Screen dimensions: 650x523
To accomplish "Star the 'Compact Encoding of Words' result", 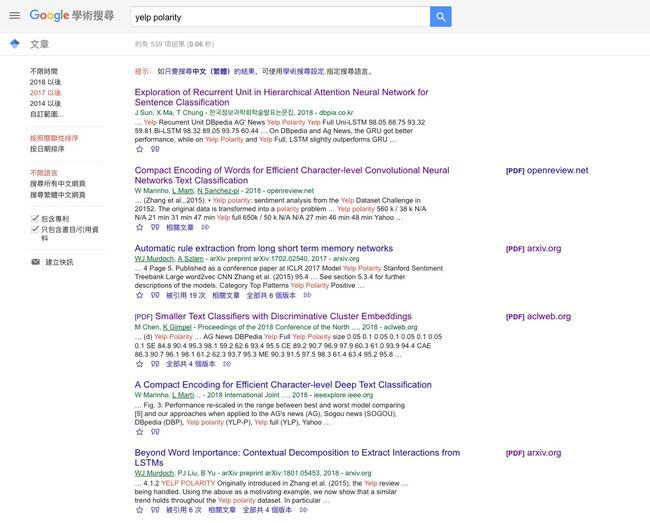I will tap(140, 227).
